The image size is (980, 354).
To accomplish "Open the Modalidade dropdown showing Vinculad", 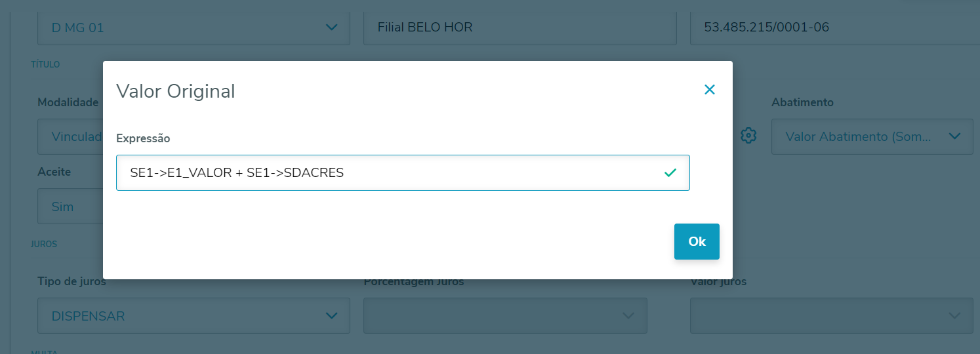I will click(70, 136).
